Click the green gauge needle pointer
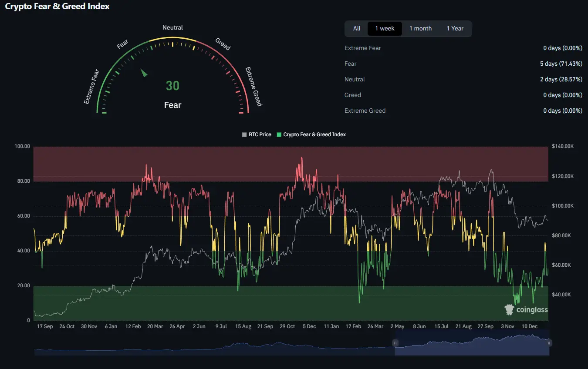Viewport: 588px width, 369px height. point(144,73)
